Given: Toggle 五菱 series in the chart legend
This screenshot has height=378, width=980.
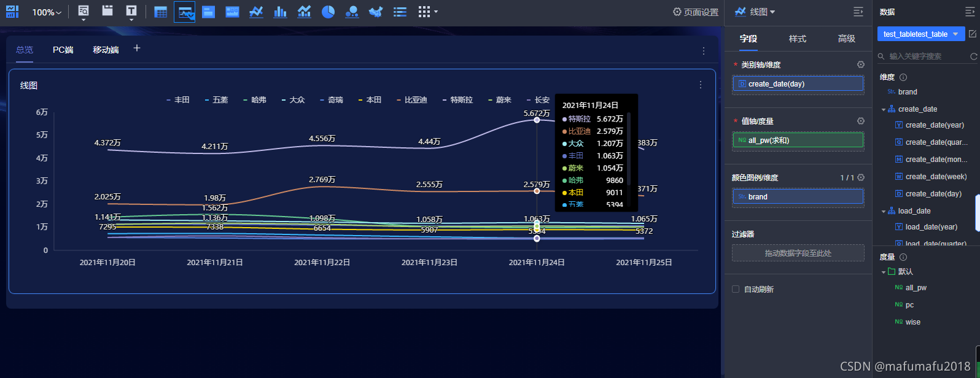Looking at the screenshot, I should pos(216,99).
